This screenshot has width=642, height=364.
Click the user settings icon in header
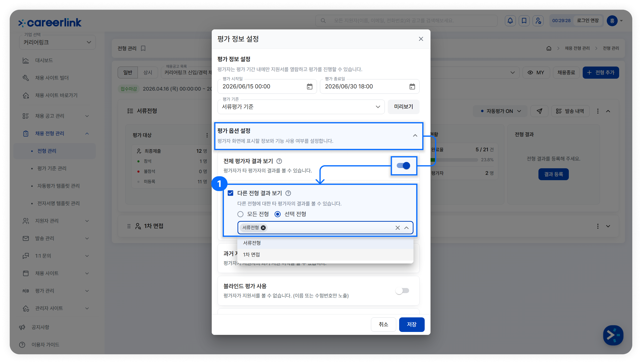[x=538, y=20]
